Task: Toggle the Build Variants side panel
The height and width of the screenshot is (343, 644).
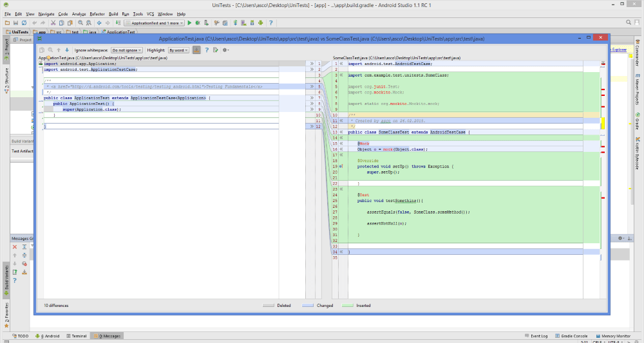Action: click(x=6, y=277)
